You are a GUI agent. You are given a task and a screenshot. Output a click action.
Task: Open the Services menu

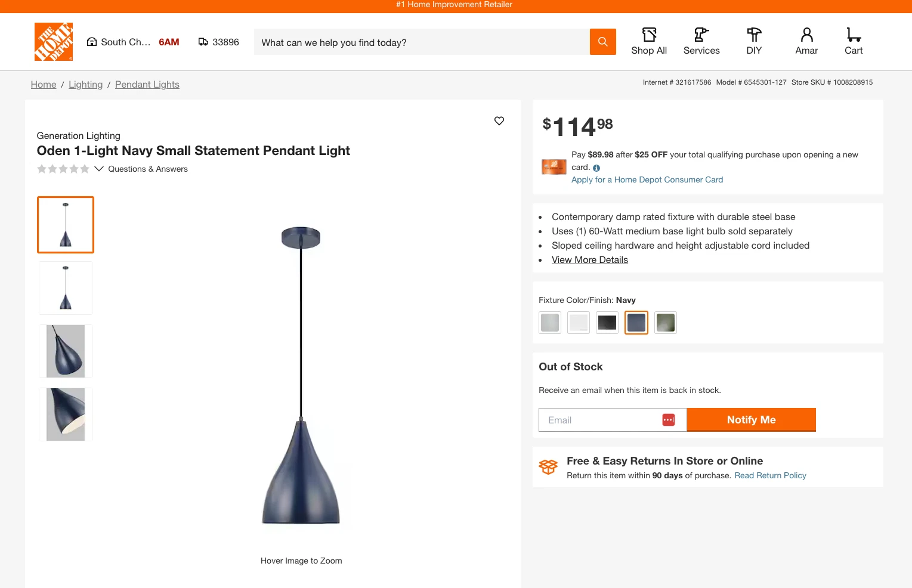(x=701, y=42)
